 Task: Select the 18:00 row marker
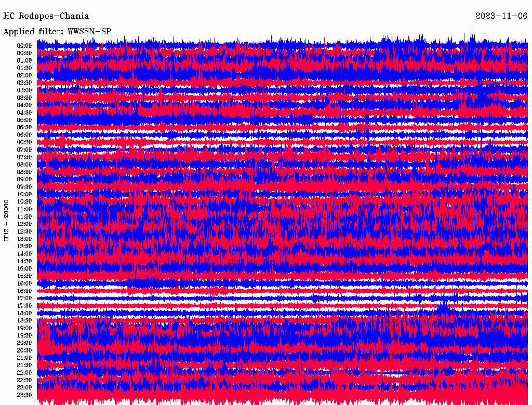point(24,313)
